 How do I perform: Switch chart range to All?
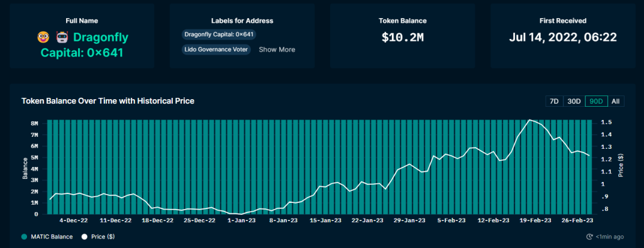coord(615,101)
